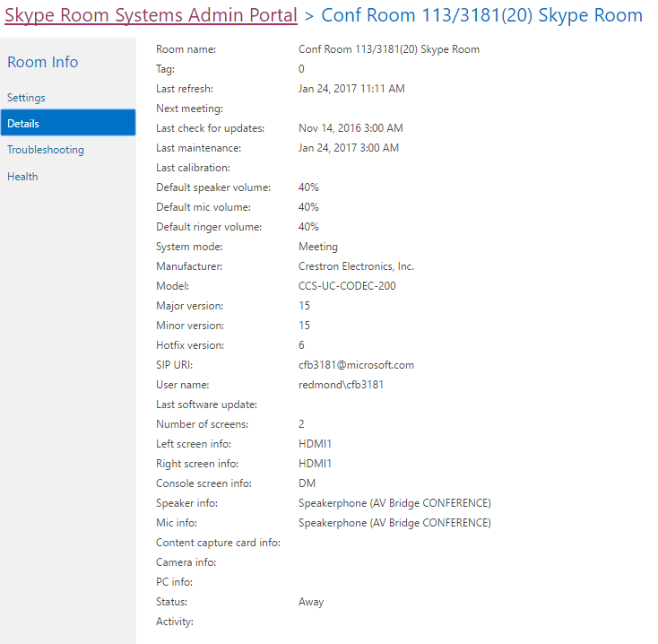The width and height of the screenshot is (658, 644).
Task: Select the Room Info sidebar heading
Action: [43, 62]
